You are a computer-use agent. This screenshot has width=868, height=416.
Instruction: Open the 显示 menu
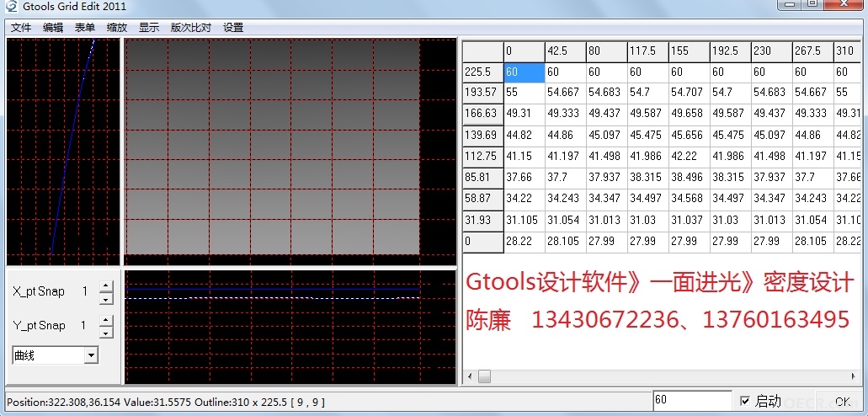pyautogui.click(x=149, y=28)
